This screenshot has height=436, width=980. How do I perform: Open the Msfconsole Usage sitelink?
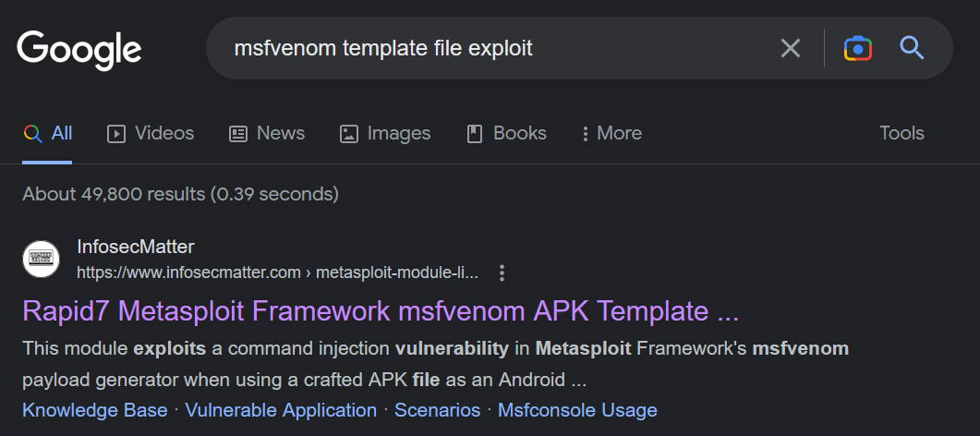tap(577, 410)
